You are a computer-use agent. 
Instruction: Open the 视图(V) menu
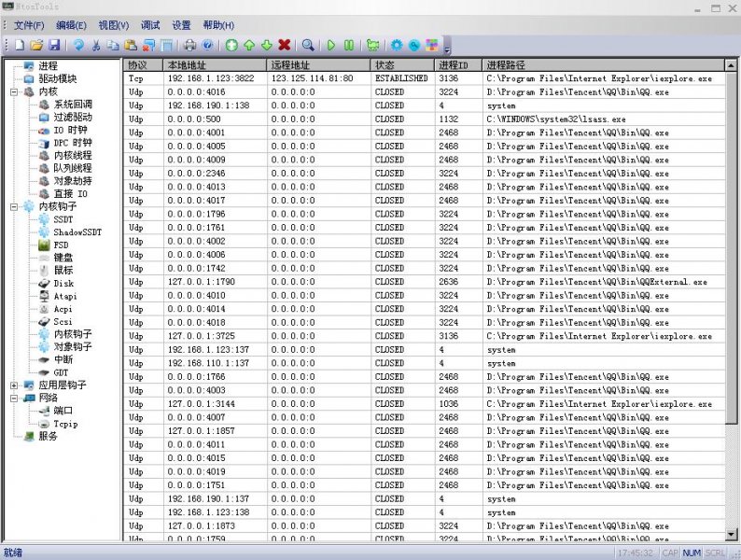pos(114,25)
